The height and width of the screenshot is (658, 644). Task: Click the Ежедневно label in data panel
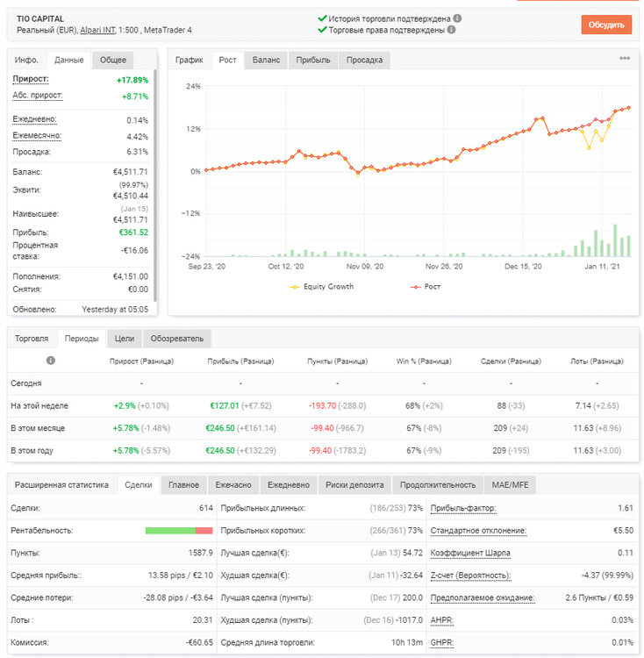(34, 119)
